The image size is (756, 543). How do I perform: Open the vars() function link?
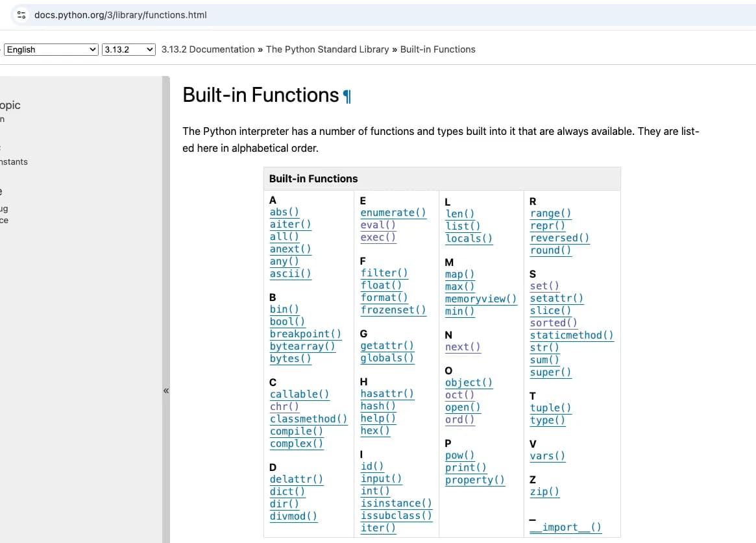(547, 456)
